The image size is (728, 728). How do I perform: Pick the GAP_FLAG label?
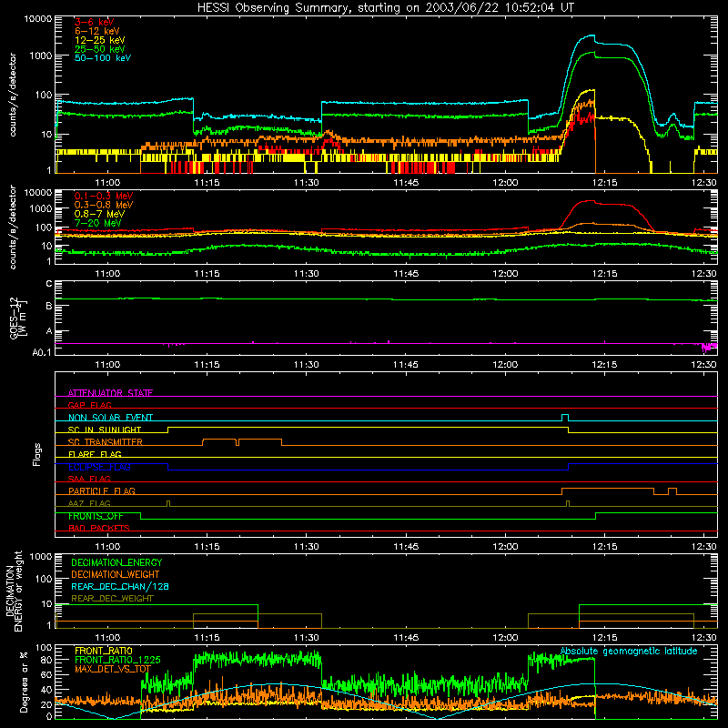tap(89, 405)
